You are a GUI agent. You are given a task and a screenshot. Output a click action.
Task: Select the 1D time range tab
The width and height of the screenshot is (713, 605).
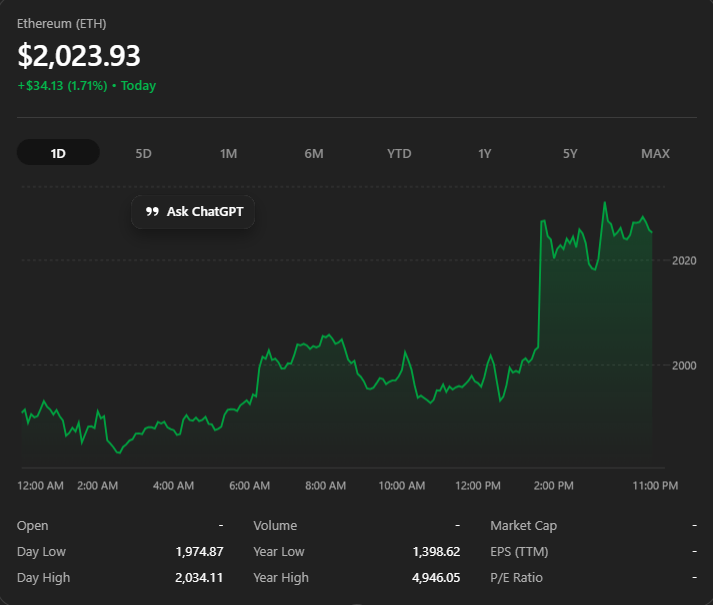[58, 153]
